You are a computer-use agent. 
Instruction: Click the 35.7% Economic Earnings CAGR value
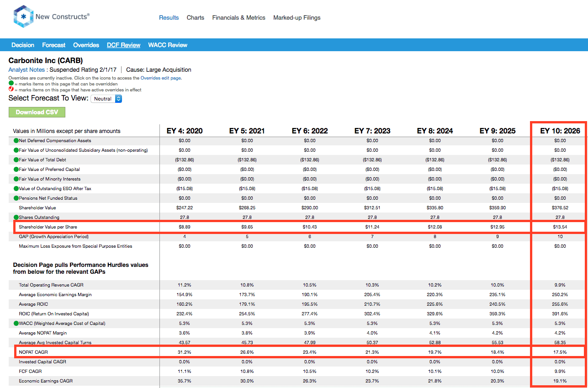185,381
